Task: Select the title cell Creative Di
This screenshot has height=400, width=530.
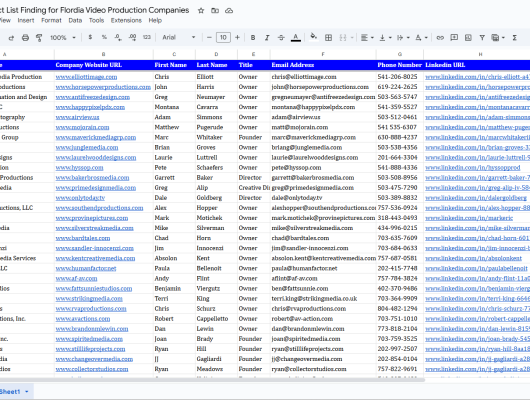Action: pyautogui.click(x=254, y=188)
